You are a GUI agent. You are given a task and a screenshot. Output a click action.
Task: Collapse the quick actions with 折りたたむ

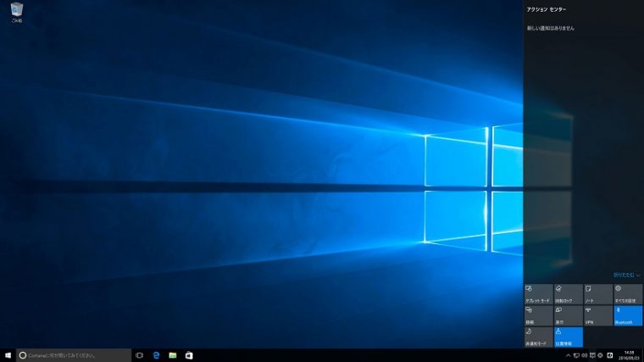coord(626,275)
